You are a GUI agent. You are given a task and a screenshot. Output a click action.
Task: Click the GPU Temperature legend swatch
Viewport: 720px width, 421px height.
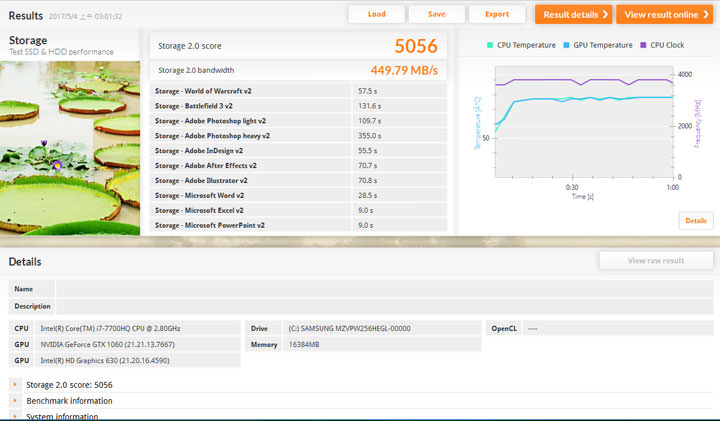(567, 45)
